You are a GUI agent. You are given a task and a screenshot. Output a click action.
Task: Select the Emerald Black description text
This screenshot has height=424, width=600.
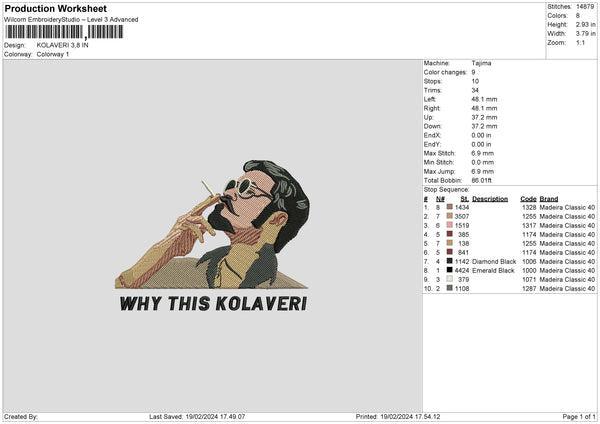pos(493,270)
